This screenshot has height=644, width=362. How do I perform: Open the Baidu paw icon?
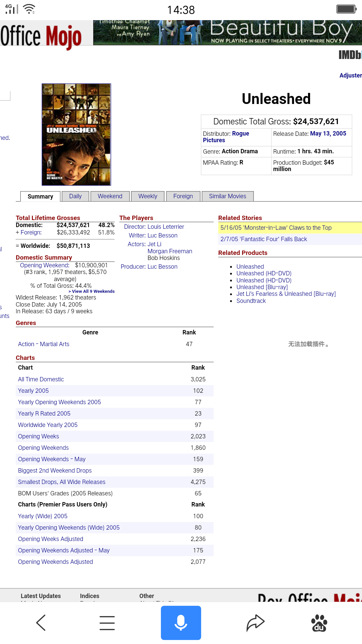tap(319, 623)
